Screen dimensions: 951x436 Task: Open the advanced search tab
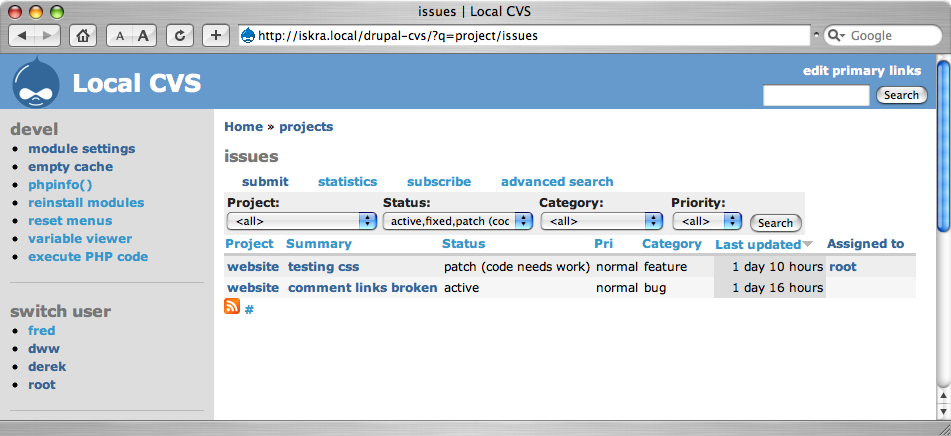point(557,182)
